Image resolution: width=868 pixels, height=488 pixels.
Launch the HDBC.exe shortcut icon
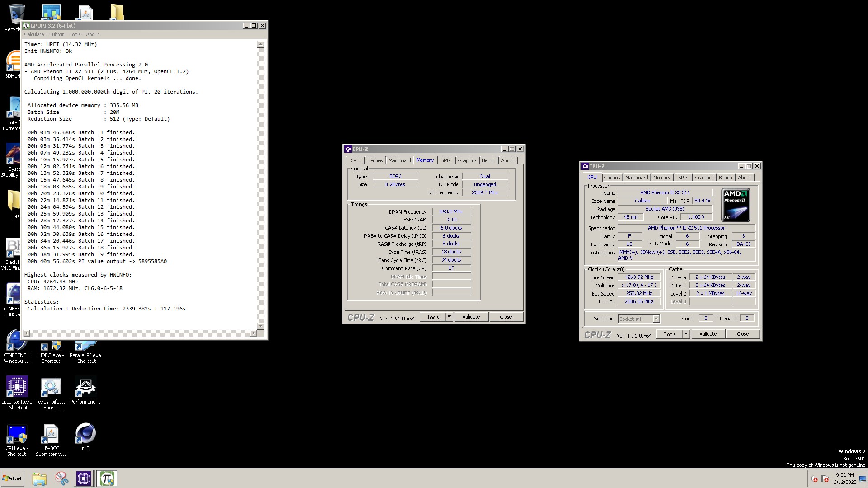51,352
